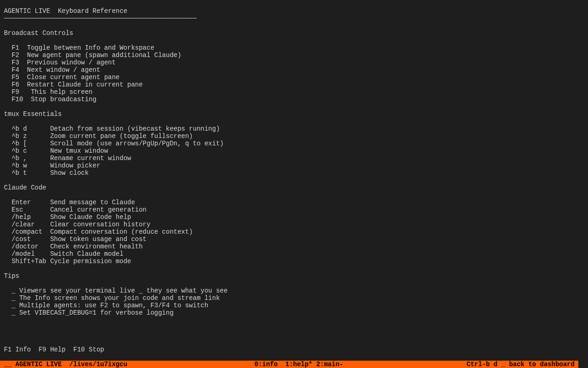Viewport: 588px width, 368px height.
Task: Click the Broadcast Controls section heading
Action: (x=39, y=33)
